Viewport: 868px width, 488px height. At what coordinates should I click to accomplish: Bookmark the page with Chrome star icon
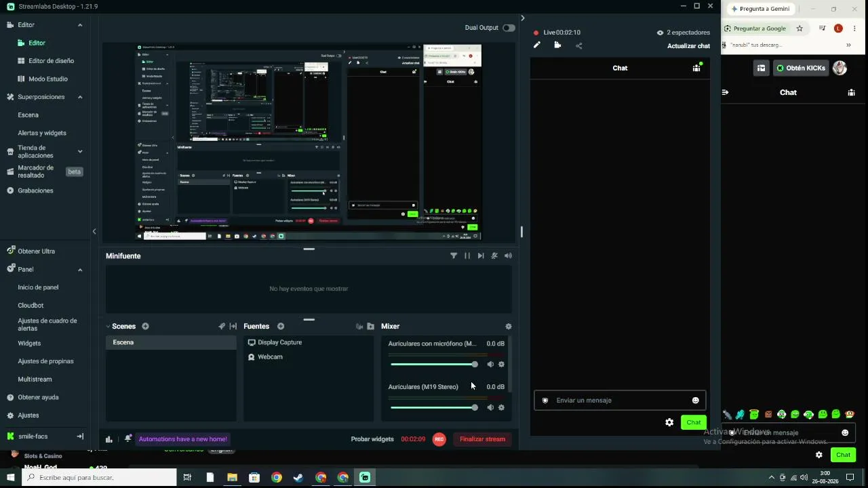click(x=800, y=28)
